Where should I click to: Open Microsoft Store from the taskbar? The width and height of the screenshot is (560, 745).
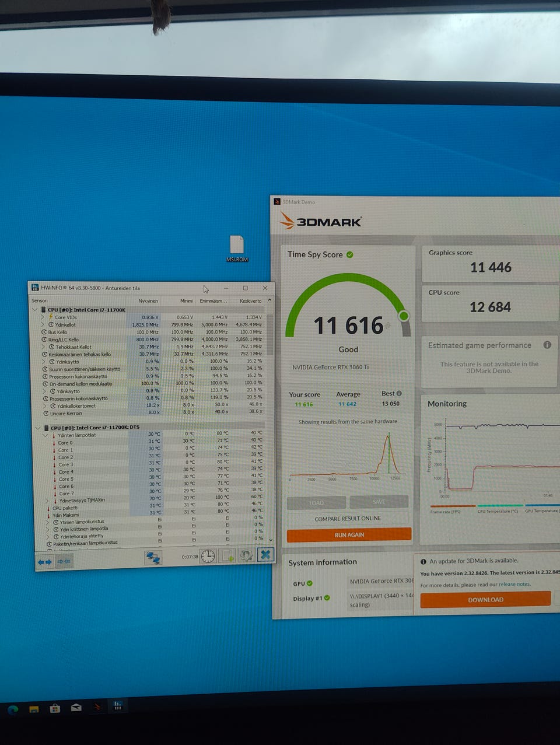pos(55,708)
